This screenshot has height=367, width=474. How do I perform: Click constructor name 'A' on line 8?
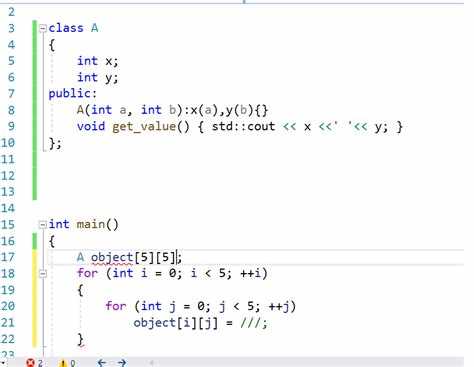click(80, 110)
